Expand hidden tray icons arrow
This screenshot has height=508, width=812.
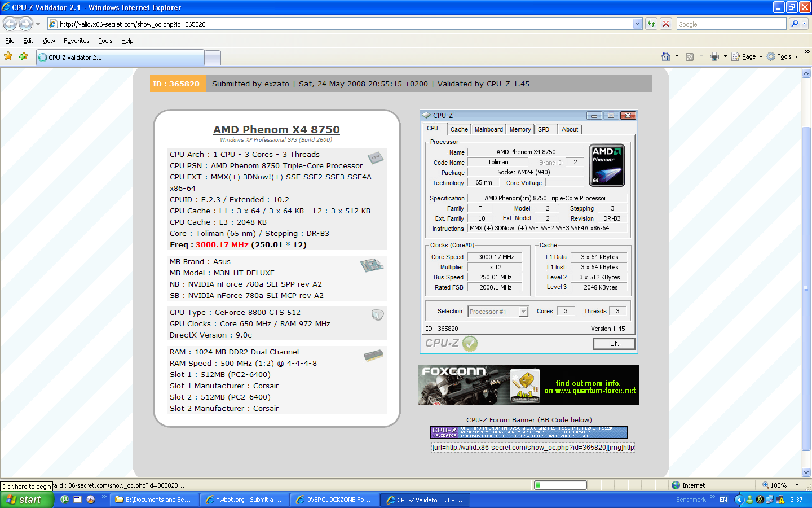click(x=739, y=500)
